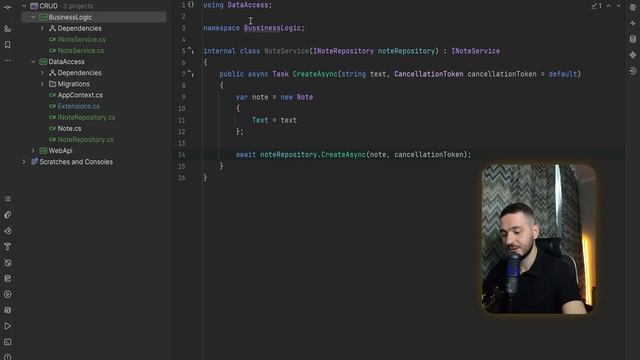The height and width of the screenshot is (360, 640).
Task: Click the T-shaped sidebar icon under the diamond
Action: [7, 247]
